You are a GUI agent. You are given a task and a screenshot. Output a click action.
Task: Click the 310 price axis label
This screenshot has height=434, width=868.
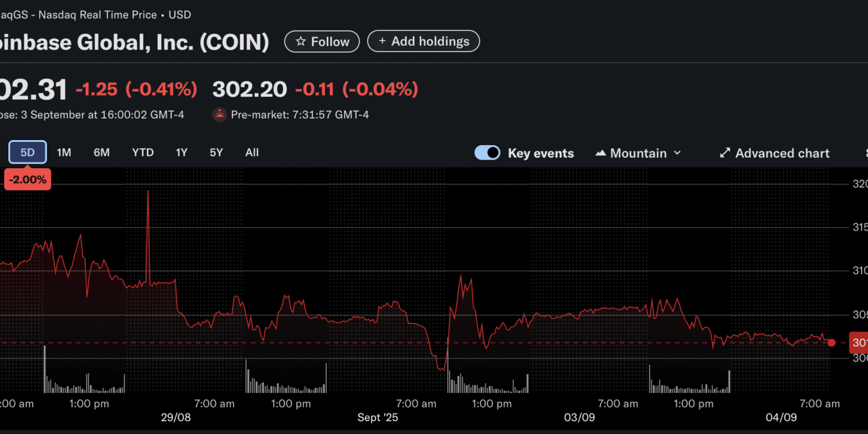861,271
